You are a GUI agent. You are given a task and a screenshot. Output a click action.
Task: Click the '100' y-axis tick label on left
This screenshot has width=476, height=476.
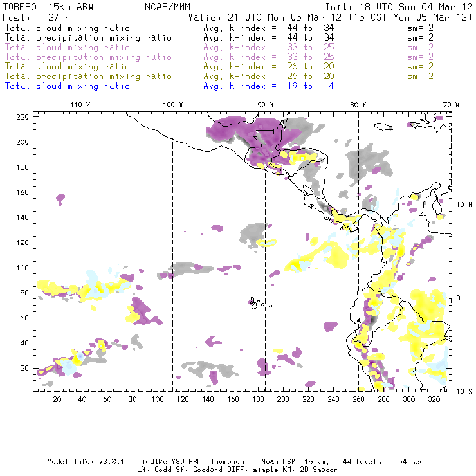pos(23,268)
